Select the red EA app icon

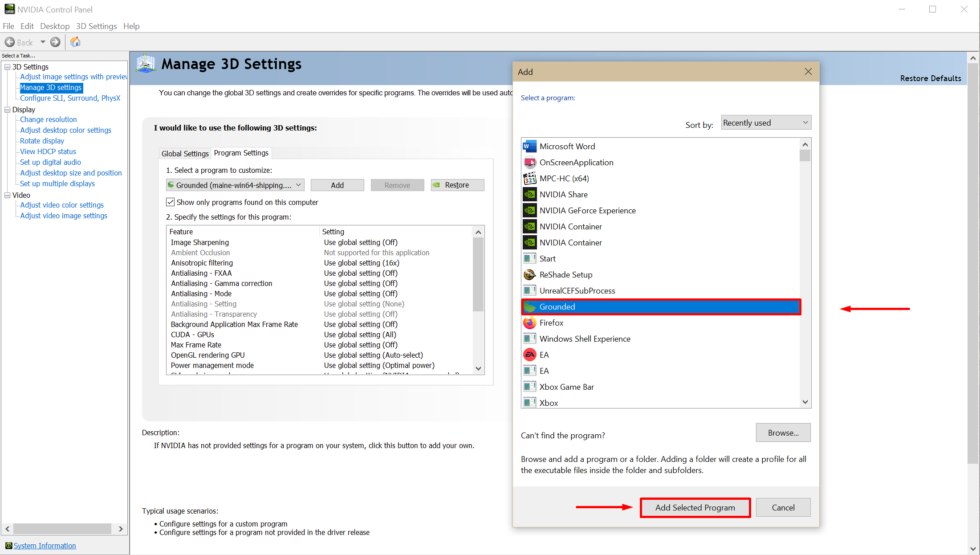(529, 355)
